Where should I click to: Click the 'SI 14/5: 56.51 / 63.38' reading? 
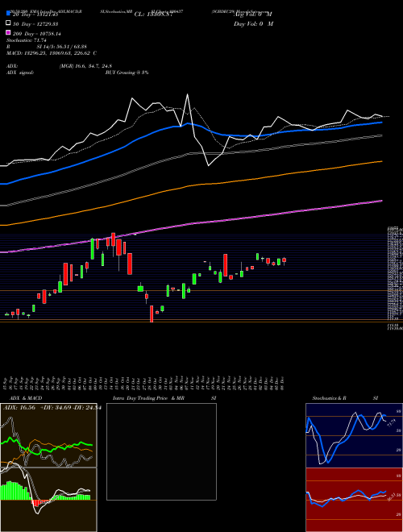61,47
